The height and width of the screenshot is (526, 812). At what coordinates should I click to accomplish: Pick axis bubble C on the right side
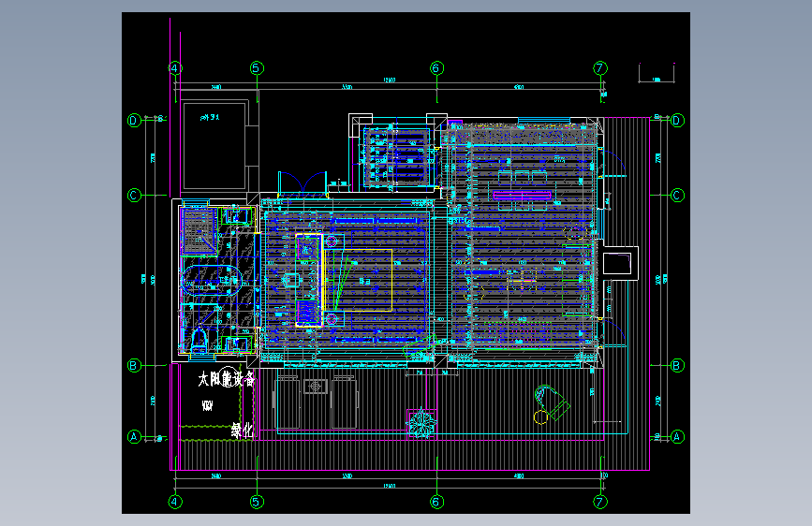tap(677, 196)
